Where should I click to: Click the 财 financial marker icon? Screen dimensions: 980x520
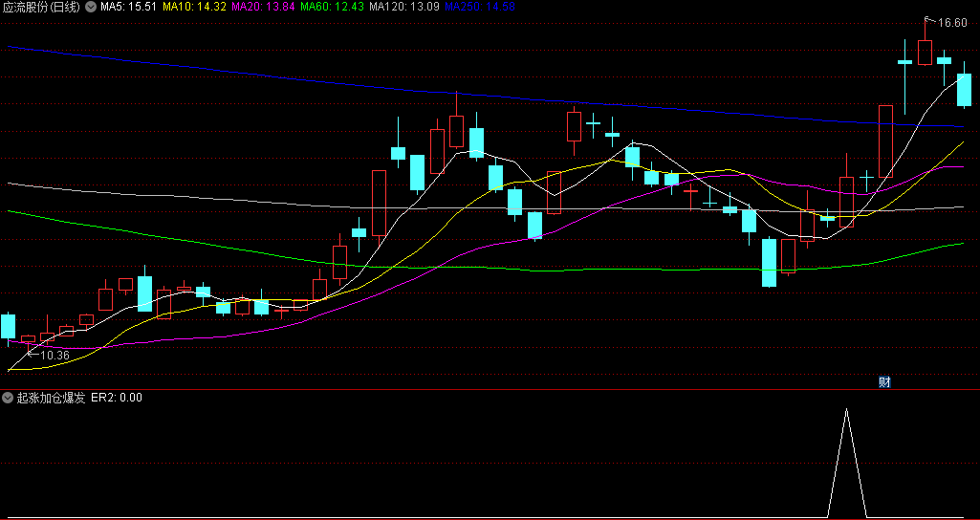884,382
